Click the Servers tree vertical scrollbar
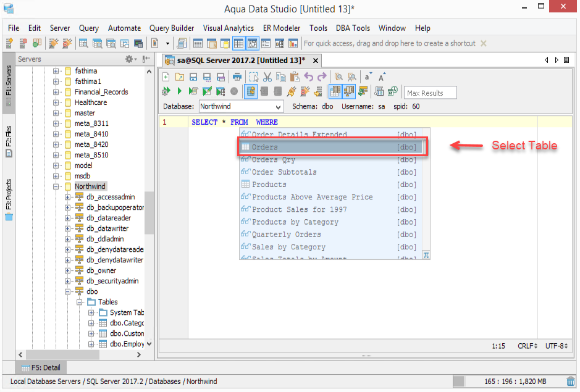Viewport: 580px width, 392px height. click(149, 212)
